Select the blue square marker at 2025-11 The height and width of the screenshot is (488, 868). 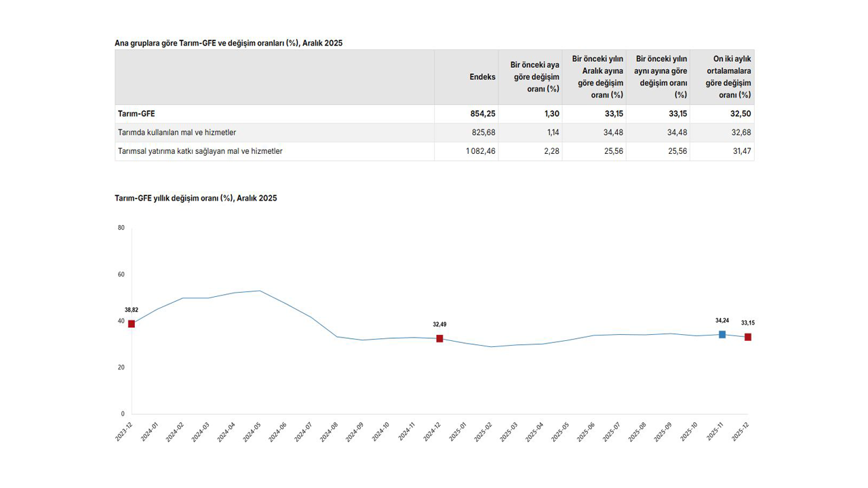[x=722, y=334]
